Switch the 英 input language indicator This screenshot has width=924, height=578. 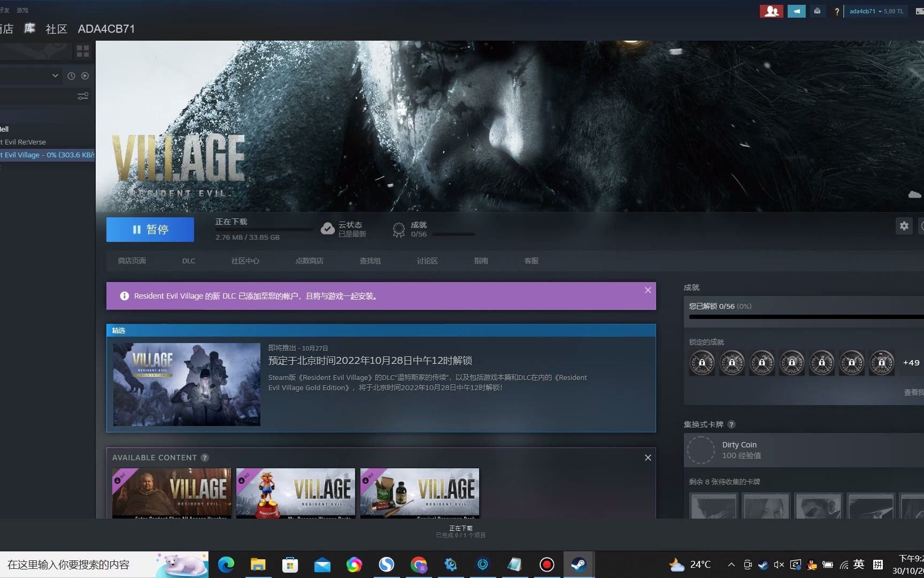859,564
